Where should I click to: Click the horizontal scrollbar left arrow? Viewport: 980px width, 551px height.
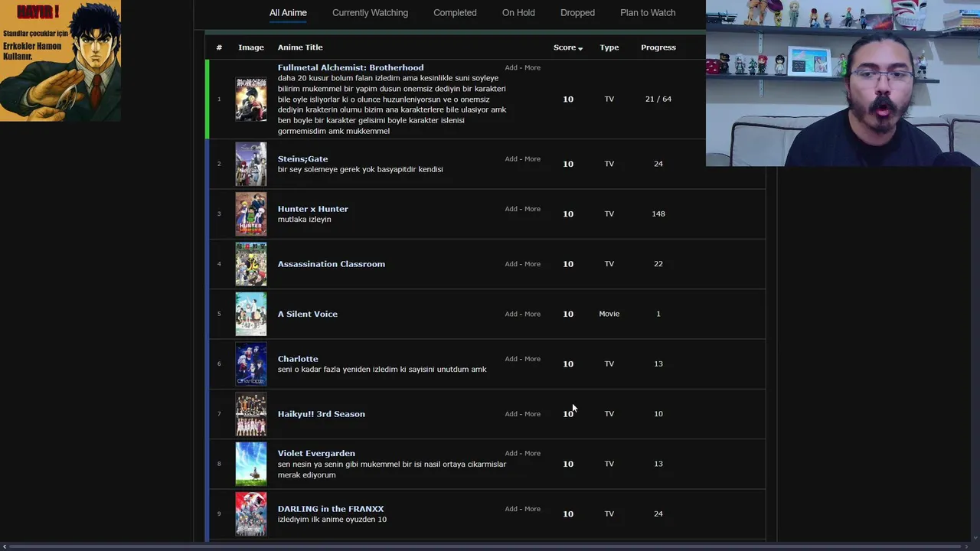pos(5,546)
